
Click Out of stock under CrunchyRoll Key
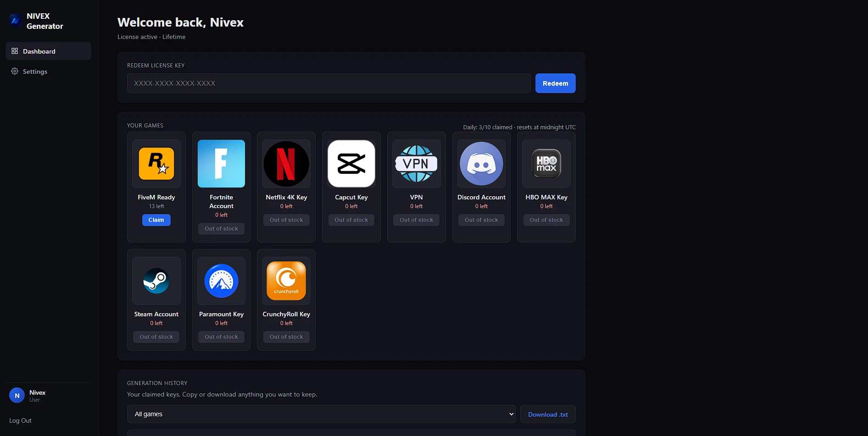286,337
